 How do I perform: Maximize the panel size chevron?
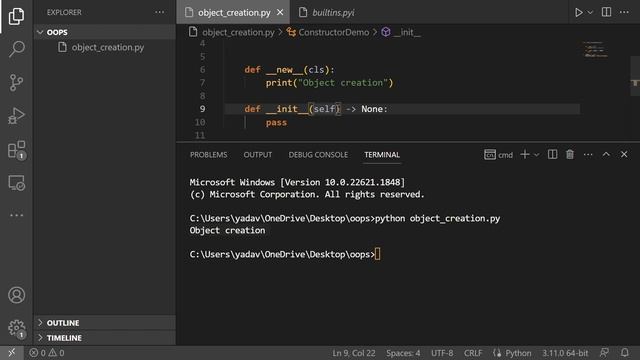click(x=606, y=154)
